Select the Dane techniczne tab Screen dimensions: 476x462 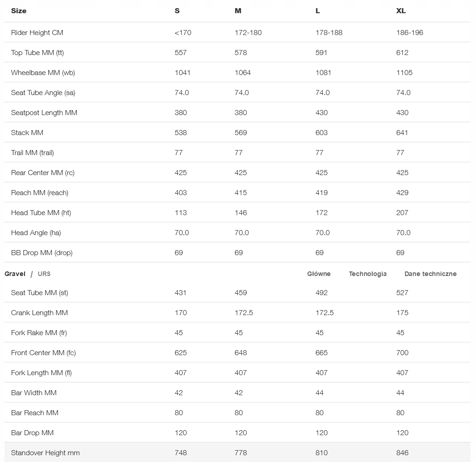coord(430,274)
